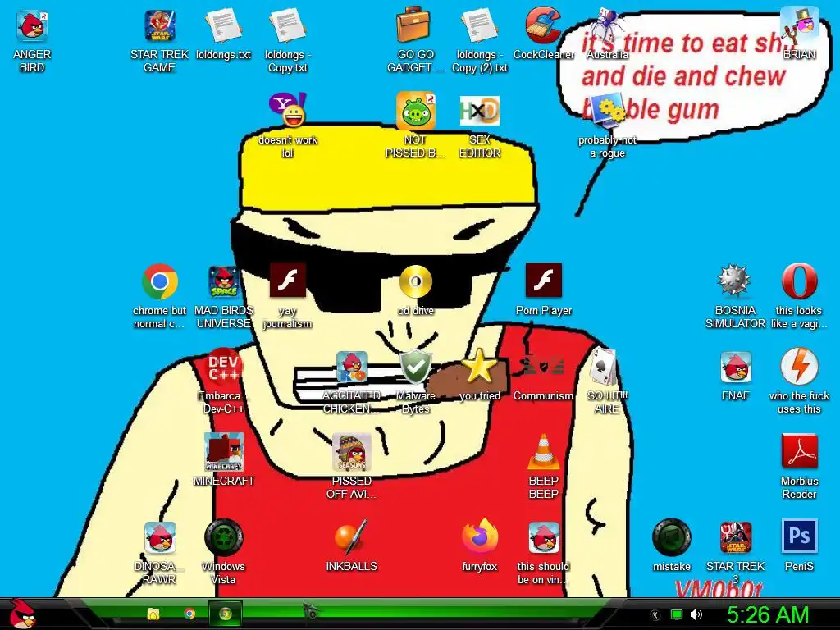The height and width of the screenshot is (630, 840).
Task: Open the Yahoo messenger 'doesn't work lol' icon
Action: coord(288,110)
